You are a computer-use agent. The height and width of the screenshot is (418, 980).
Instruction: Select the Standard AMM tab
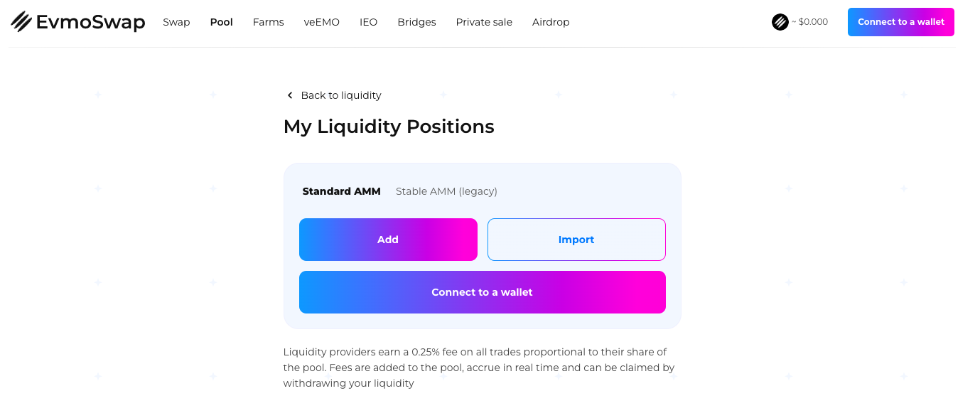[342, 191]
